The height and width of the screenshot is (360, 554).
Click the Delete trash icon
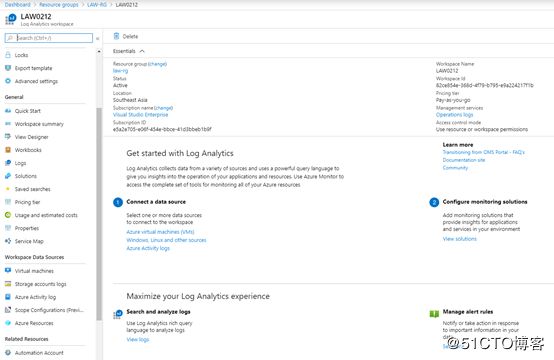[x=116, y=36]
